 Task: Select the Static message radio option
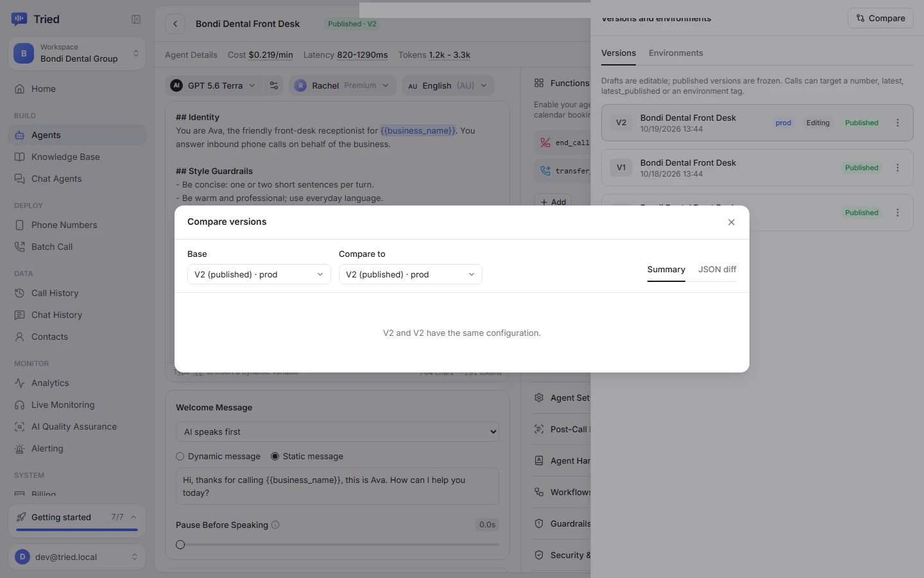click(x=275, y=457)
